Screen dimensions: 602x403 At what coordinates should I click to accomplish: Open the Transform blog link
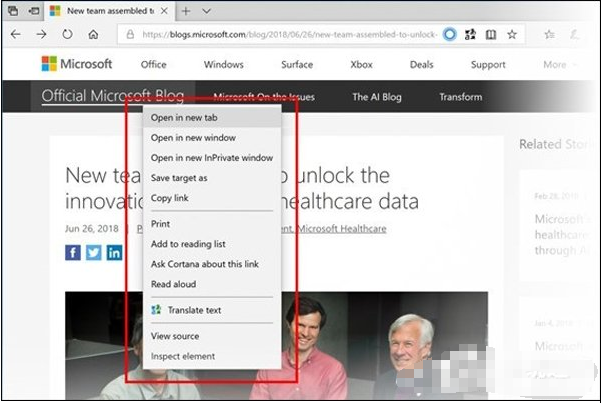(x=461, y=97)
